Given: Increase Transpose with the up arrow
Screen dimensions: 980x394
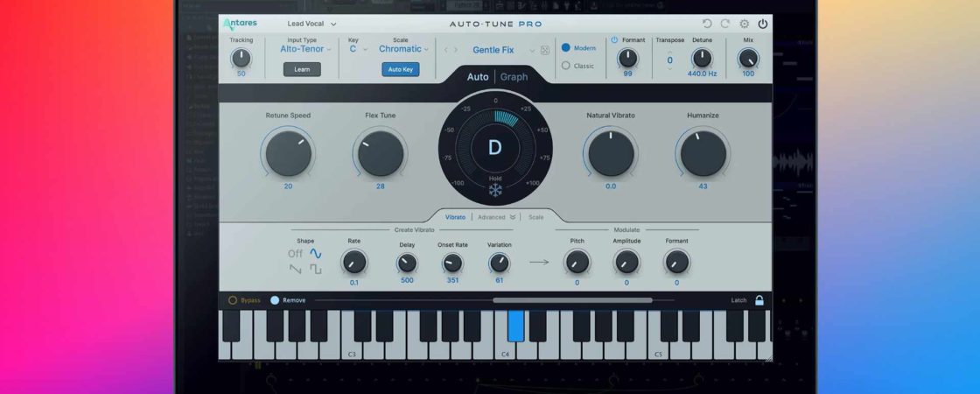Looking at the screenshot, I should coord(670,52).
